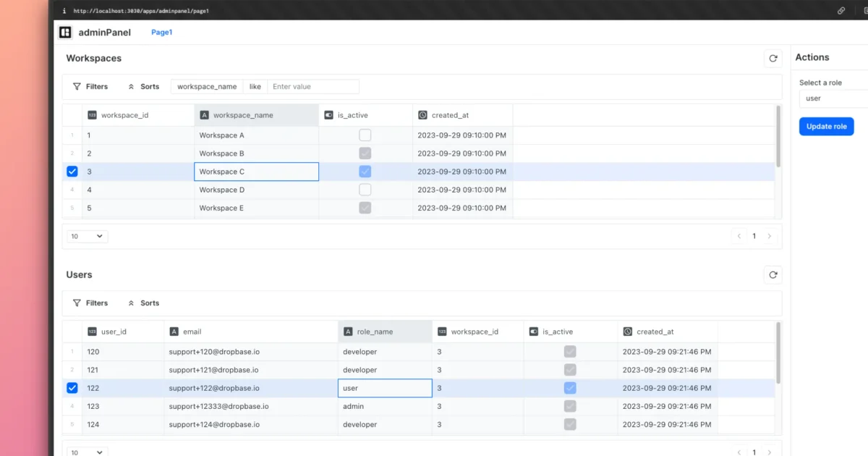Click Users is_active column type icon

(534, 332)
